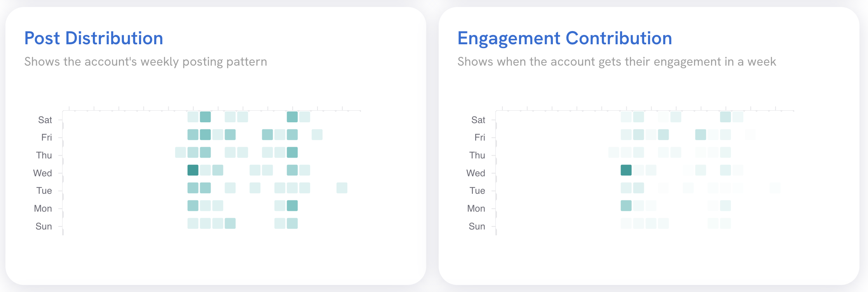This screenshot has height=292, width=868.
Task: Select darkest Wed cell in Engagement Contribution heatmap
Action: coord(626,170)
